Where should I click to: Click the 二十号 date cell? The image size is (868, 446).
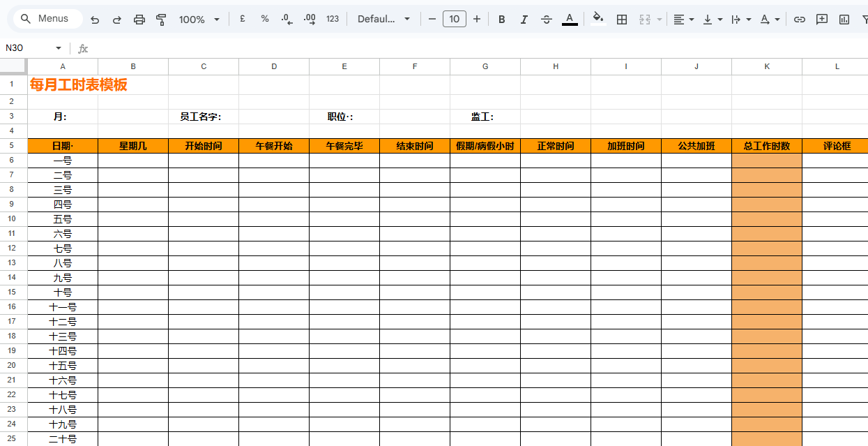63,439
